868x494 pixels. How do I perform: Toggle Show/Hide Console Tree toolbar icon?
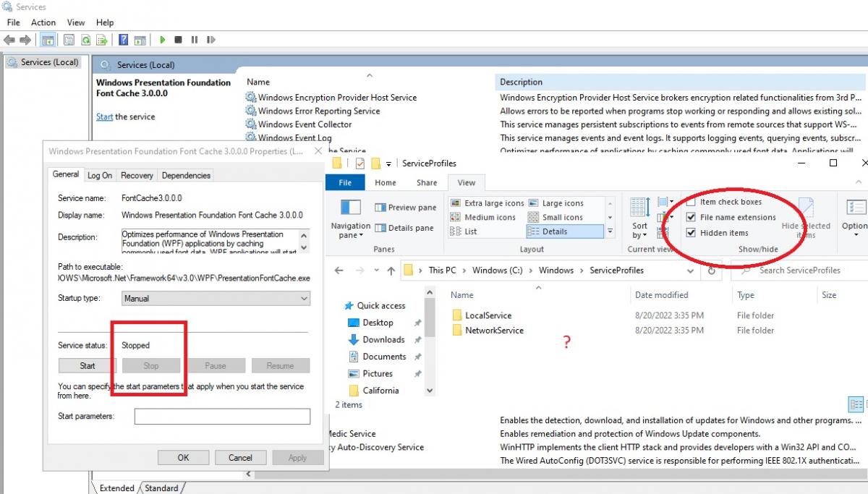(48, 40)
